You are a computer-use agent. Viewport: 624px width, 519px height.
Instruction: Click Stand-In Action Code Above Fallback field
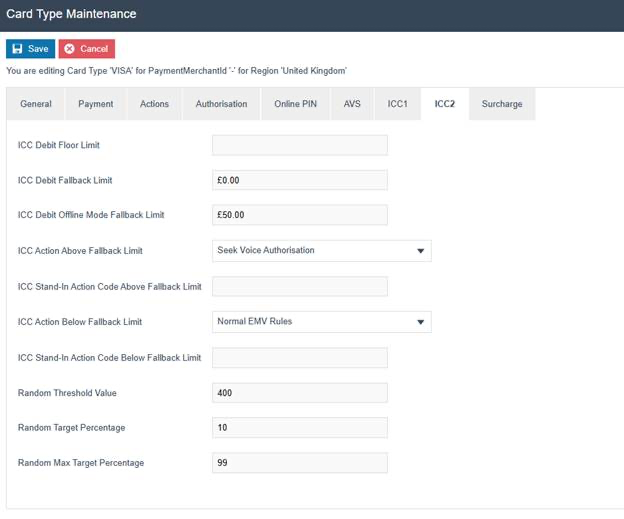299,287
